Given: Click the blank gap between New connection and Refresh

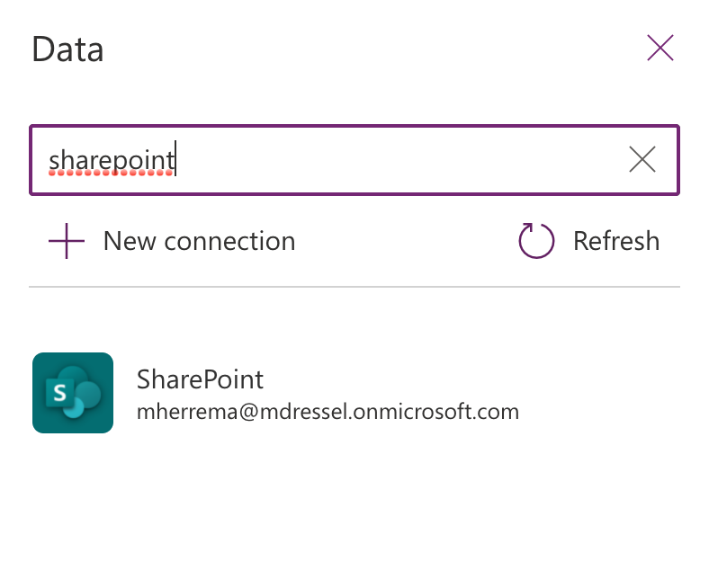Looking at the screenshot, I should pos(405,241).
